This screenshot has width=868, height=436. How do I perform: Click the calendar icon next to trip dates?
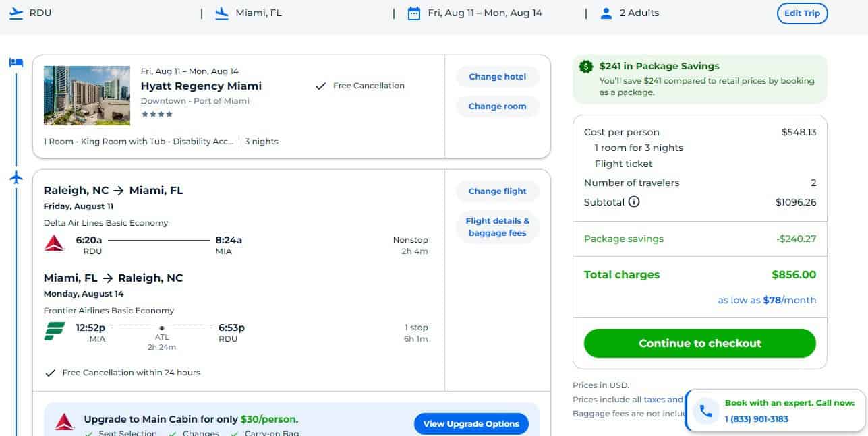pos(414,13)
